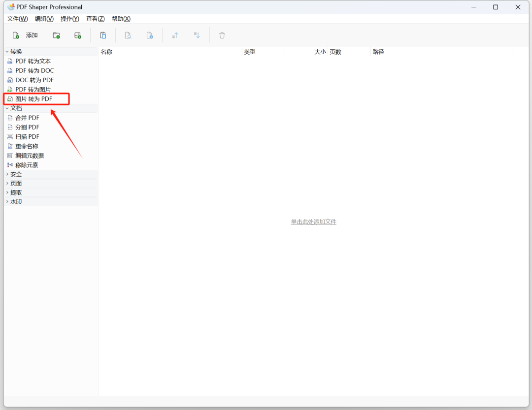Sort by the 名称 column header
Image resolution: width=532 pixels, height=410 pixels.
pos(170,52)
